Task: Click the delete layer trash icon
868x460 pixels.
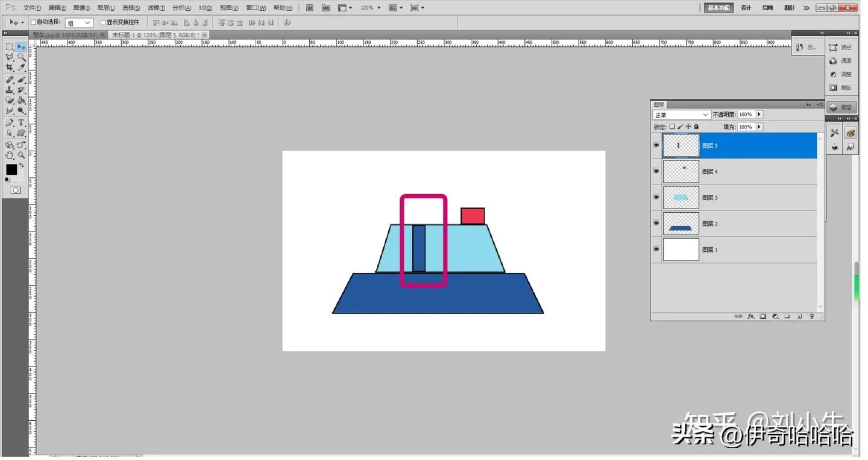Action: (811, 316)
